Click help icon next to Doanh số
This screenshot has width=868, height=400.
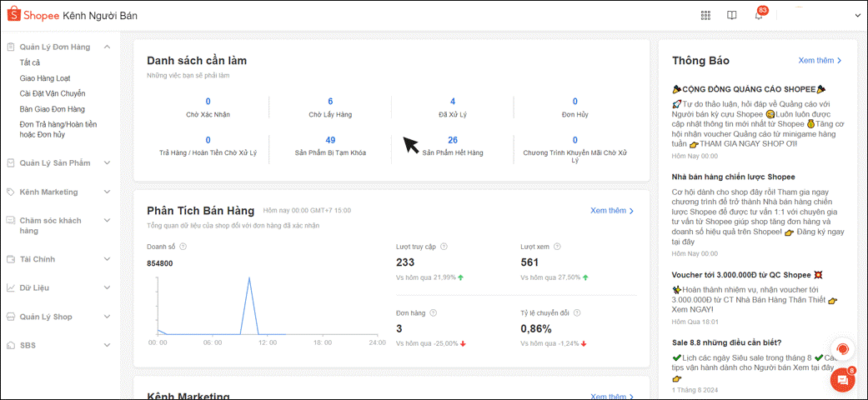point(183,247)
